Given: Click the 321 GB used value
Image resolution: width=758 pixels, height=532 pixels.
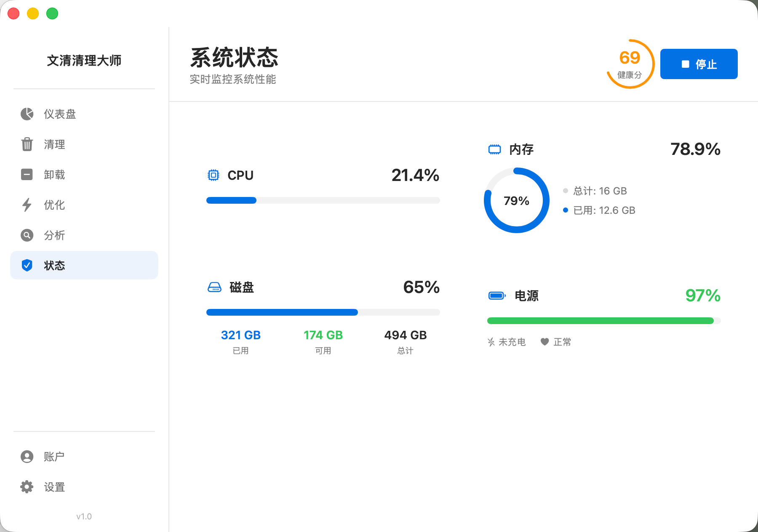Looking at the screenshot, I should [x=241, y=335].
